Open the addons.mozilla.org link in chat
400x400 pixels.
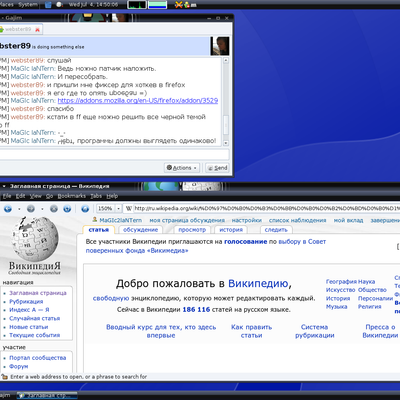(138, 101)
